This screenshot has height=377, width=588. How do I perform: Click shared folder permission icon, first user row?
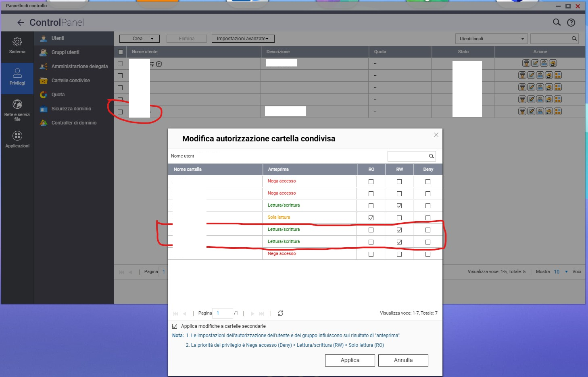[x=553, y=63]
